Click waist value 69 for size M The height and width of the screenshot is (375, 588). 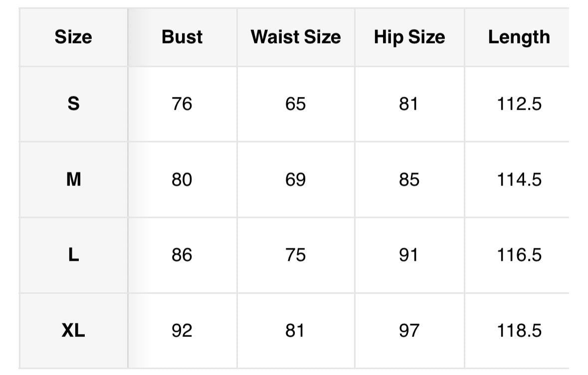[x=295, y=180]
